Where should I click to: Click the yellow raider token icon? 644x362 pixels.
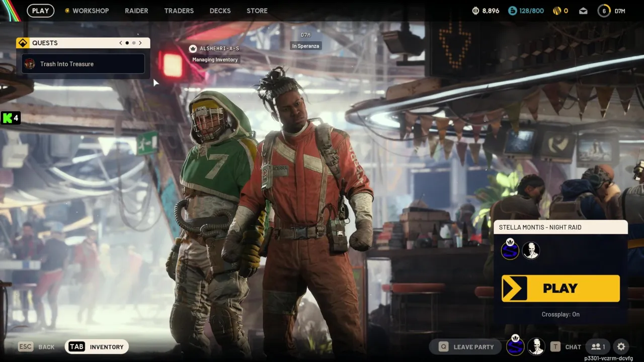point(557,11)
